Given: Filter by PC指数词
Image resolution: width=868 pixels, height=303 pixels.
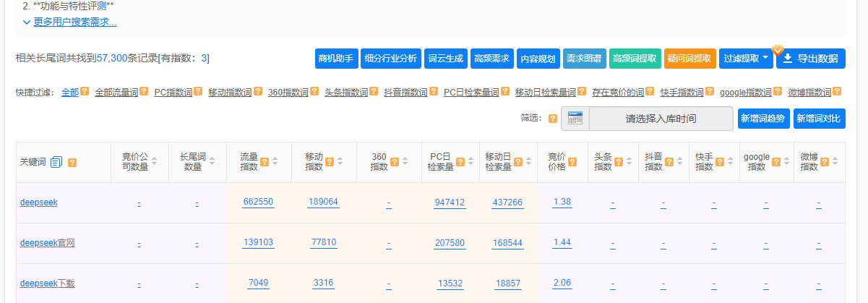Looking at the screenshot, I should tap(173, 93).
